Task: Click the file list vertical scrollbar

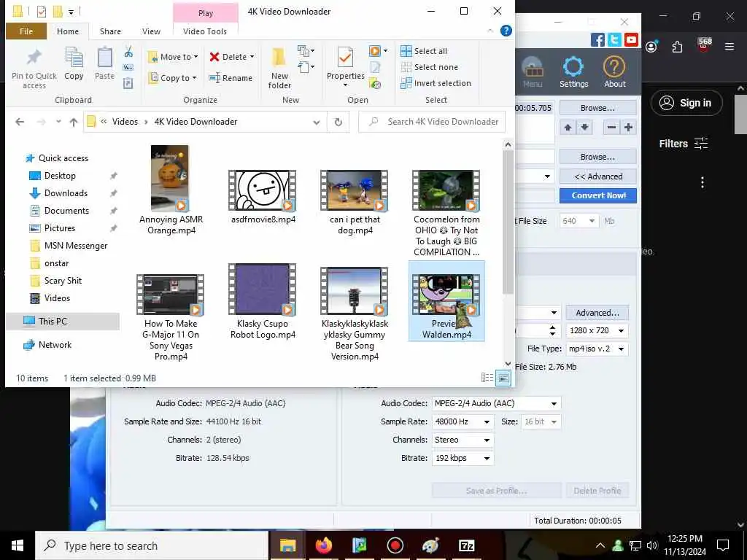Action: point(508,222)
